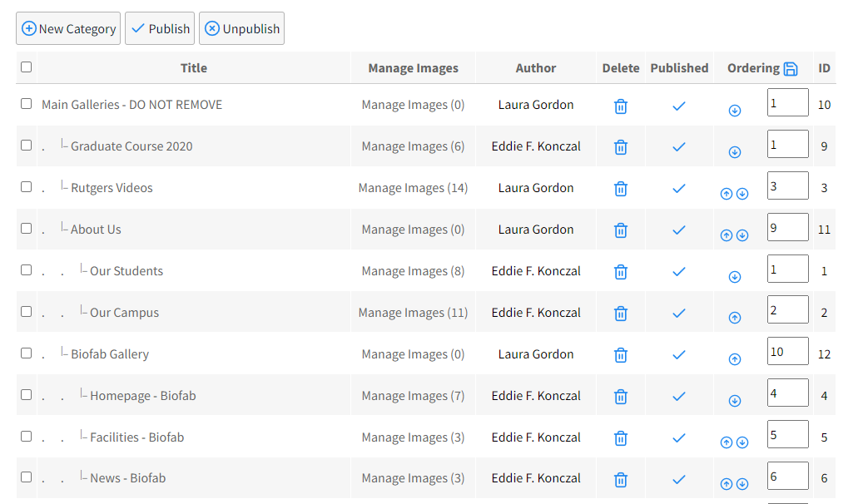Move Biofab Gallery up in ordering
This screenshot has height=504, width=853.
tap(734, 359)
